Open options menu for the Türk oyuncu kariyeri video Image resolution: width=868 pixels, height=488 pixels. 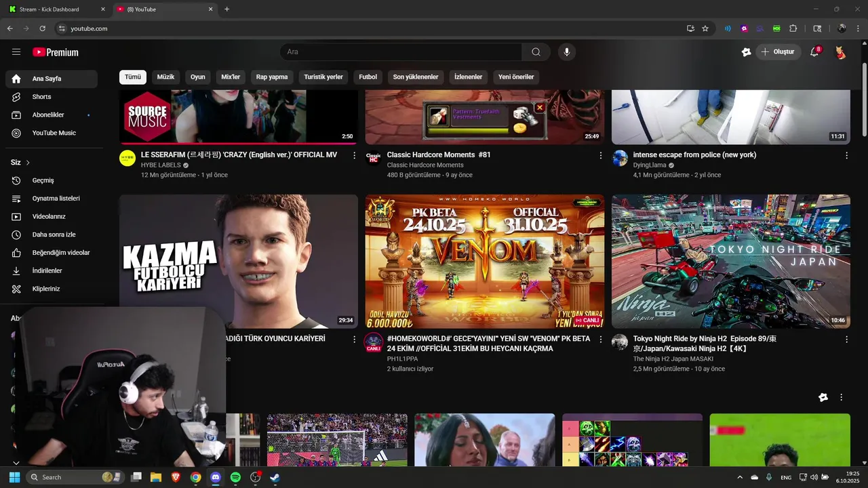click(x=354, y=339)
